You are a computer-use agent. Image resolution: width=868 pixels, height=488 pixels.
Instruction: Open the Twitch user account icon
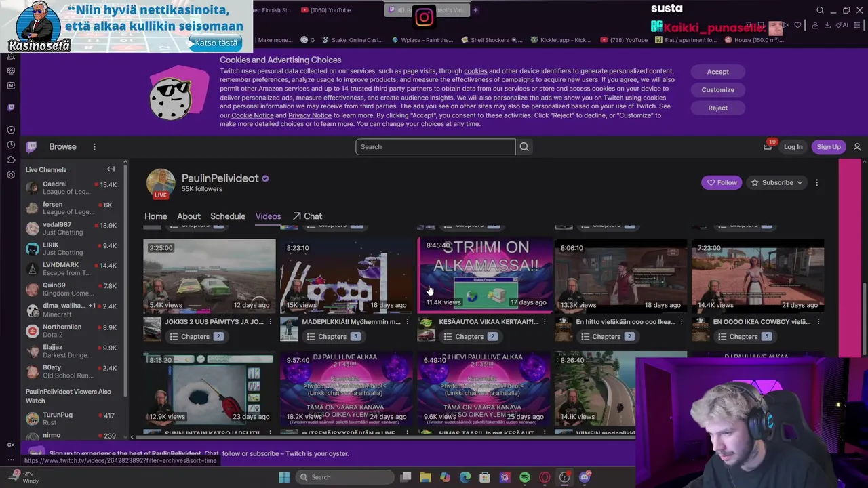(x=857, y=146)
